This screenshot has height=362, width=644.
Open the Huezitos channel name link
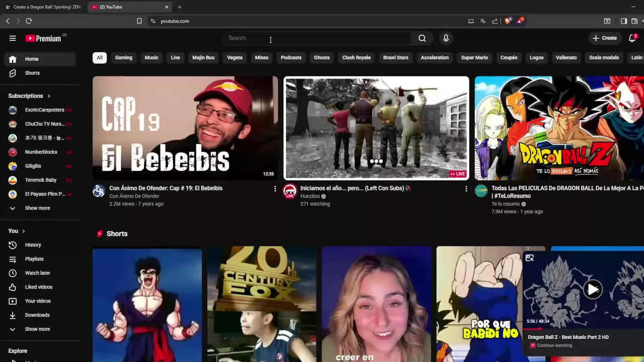[x=310, y=196]
